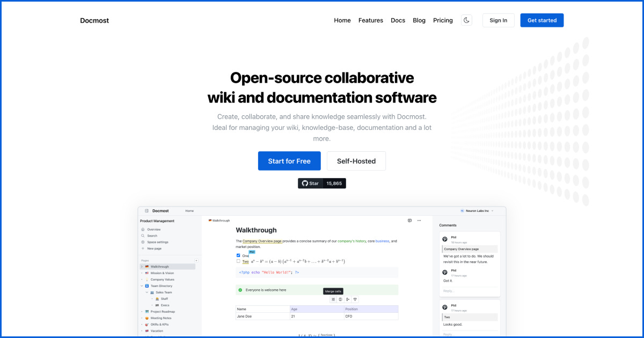Collapse the Team Directory tree item
The image size is (644, 338).
(142, 285)
